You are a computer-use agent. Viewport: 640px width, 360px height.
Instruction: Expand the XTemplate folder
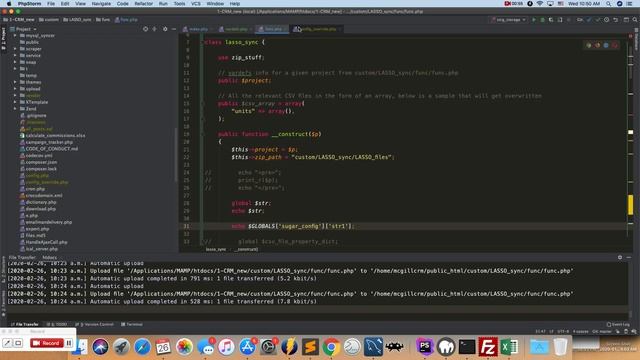[15, 102]
